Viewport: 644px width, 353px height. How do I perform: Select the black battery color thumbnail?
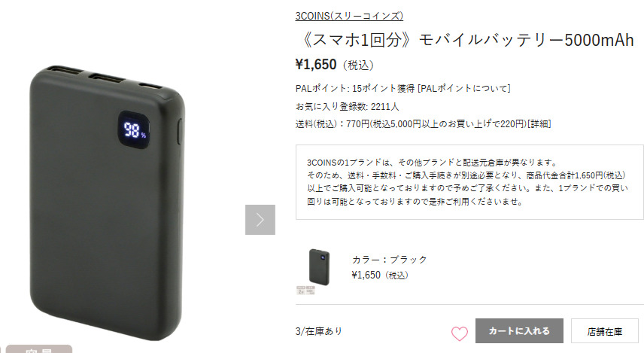tap(319, 267)
